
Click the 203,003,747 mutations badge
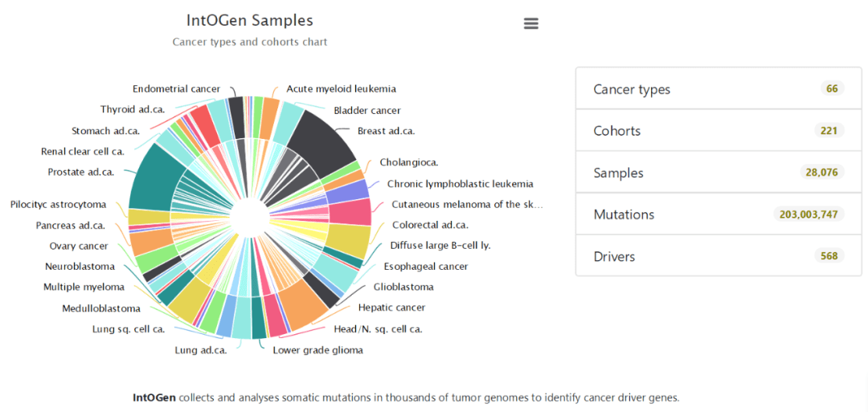809,214
